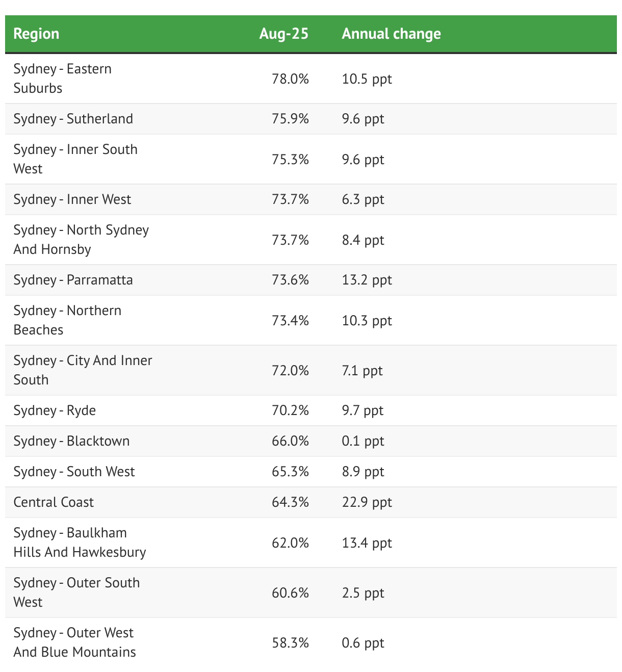Click Sydney - Baulkham Hills And Hawkesbury
The image size is (622, 672).
click(80, 542)
